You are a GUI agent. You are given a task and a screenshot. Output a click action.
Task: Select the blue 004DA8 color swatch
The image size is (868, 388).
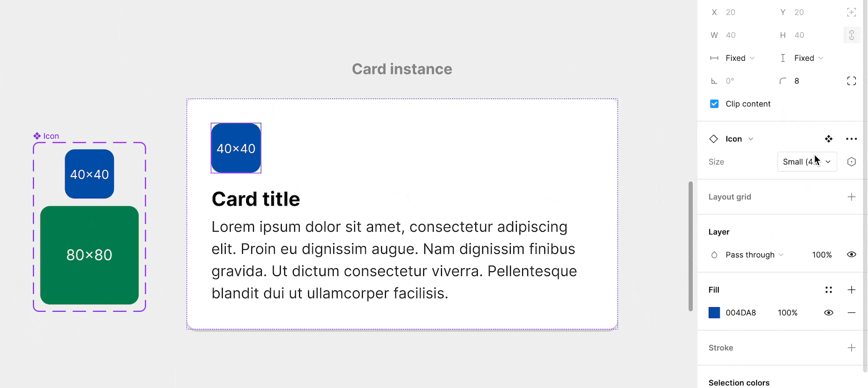pyautogui.click(x=714, y=312)
